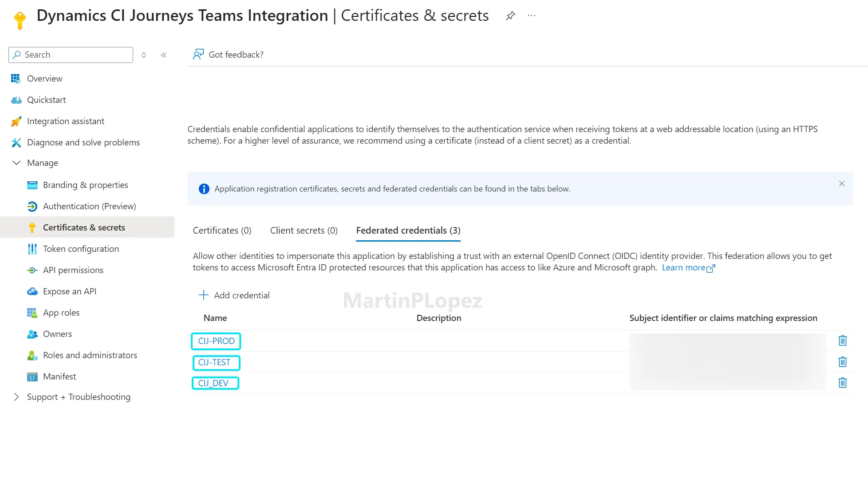Open API permissions page
This screenshot has width=868, height=481.
click(x=73, y=270)
